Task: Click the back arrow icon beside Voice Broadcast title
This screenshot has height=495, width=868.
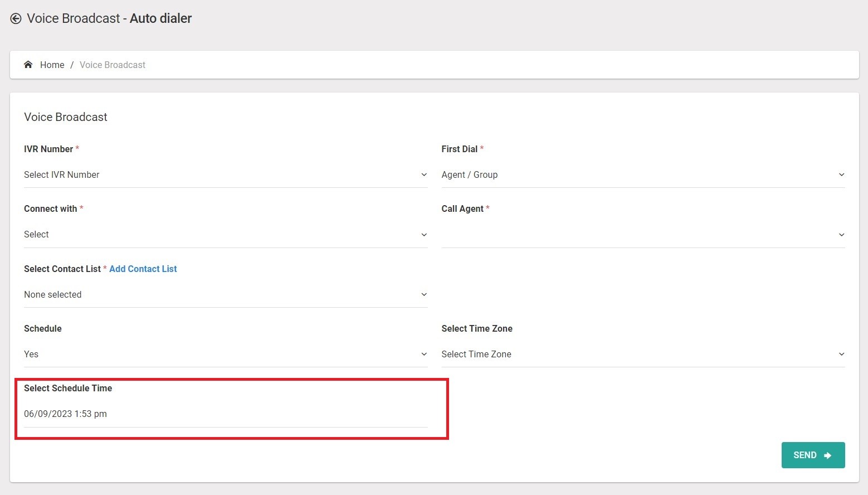Action: tap(16, 18)
